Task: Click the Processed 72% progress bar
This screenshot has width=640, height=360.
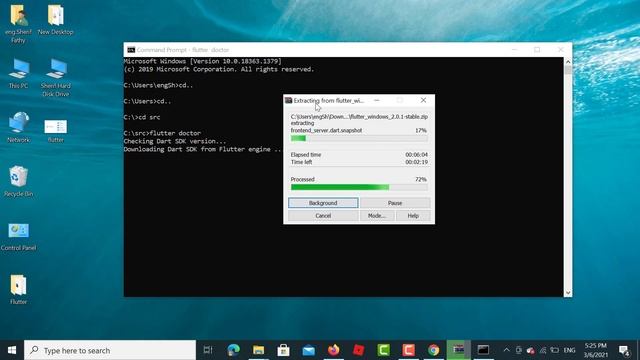Action: point(359,187)
